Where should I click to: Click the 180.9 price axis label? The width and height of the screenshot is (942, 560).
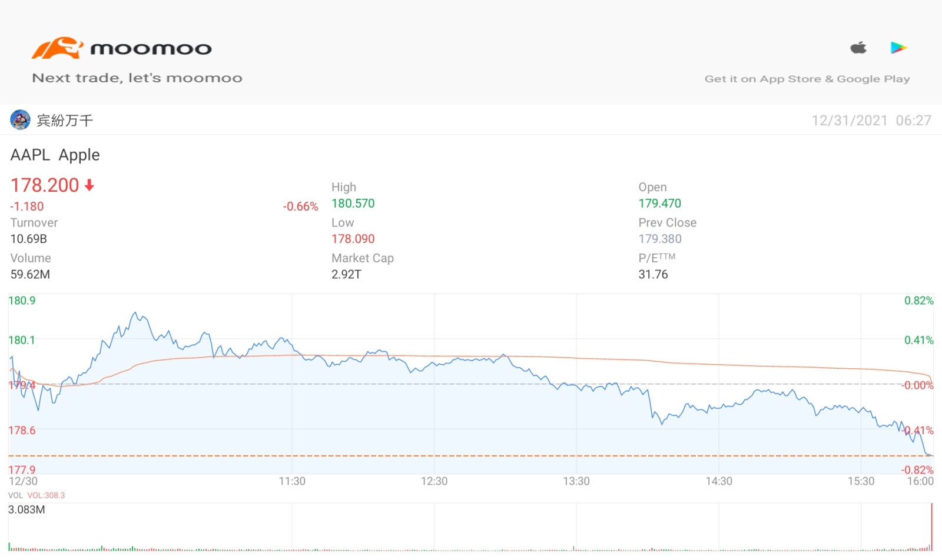[22, 301]
